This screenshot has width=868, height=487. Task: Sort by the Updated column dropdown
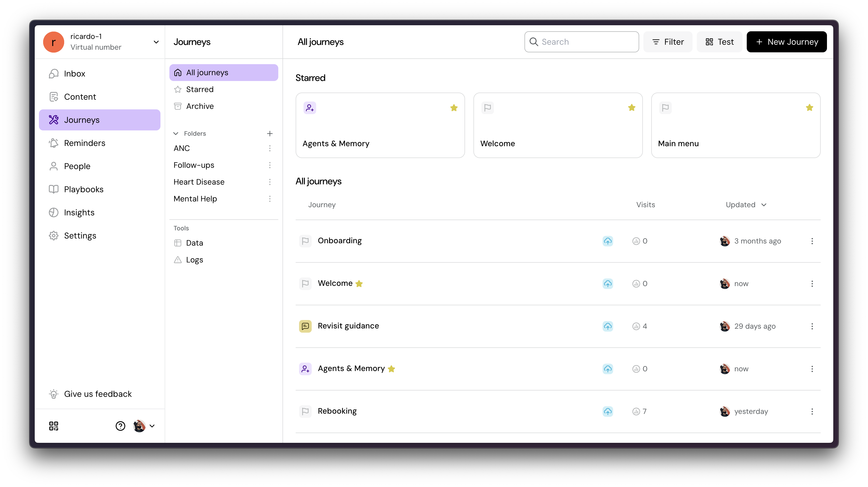point(746,205)
